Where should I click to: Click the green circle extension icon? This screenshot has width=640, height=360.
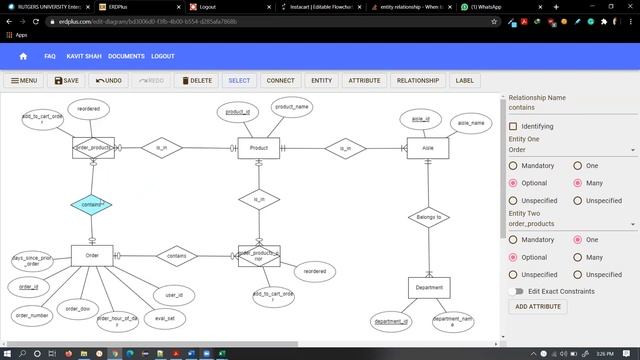[x=591, y=22]
